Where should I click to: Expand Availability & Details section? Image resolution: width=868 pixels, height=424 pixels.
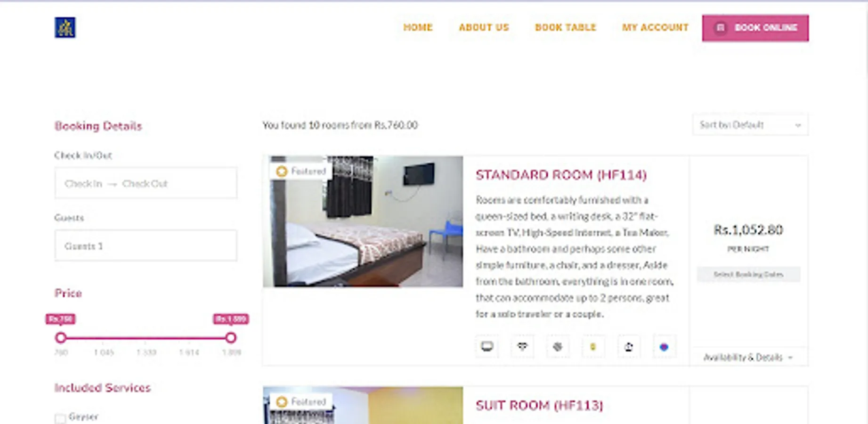(748, 357)
